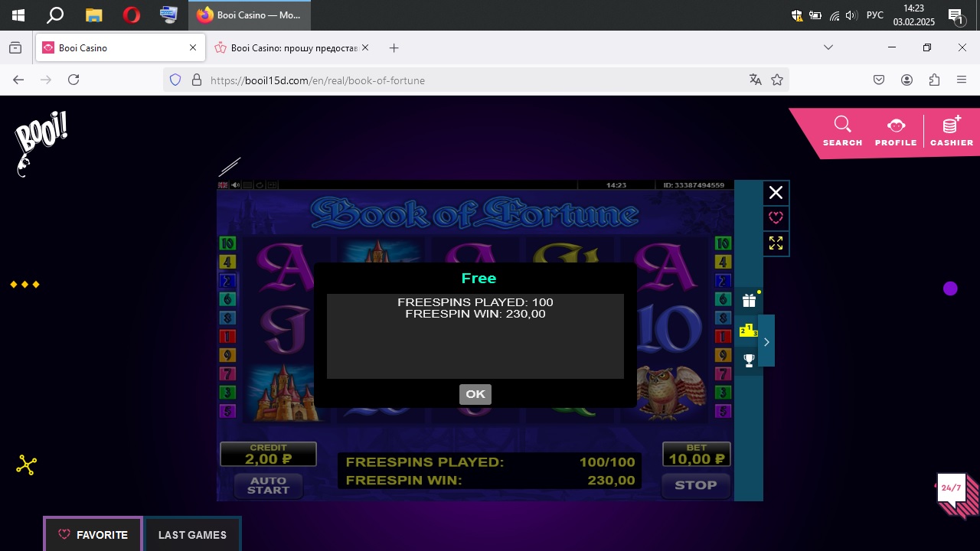Open the Cashier
The image size is (980, 551).
(952, 132)
